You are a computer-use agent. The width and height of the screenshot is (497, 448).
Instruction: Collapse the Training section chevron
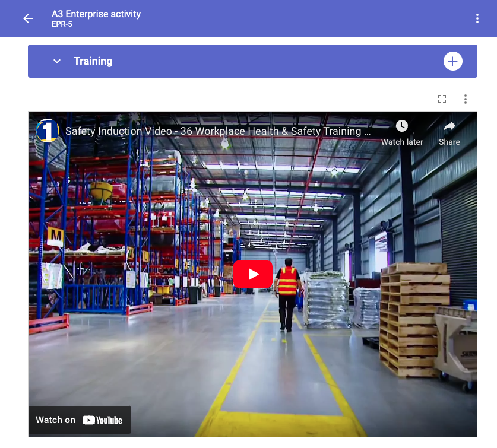click(x=57, y=61)
